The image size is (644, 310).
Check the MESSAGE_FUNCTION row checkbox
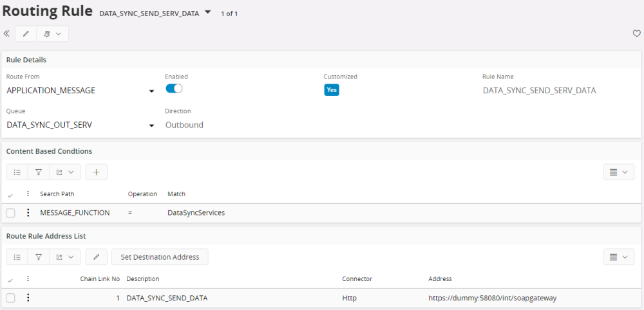(x=11, y=213)
